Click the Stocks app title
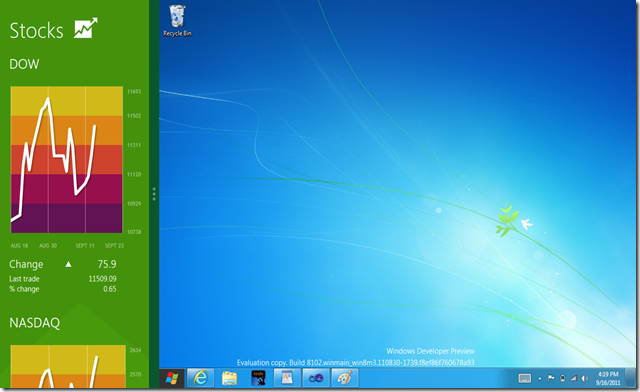 (x=36, y=31)
